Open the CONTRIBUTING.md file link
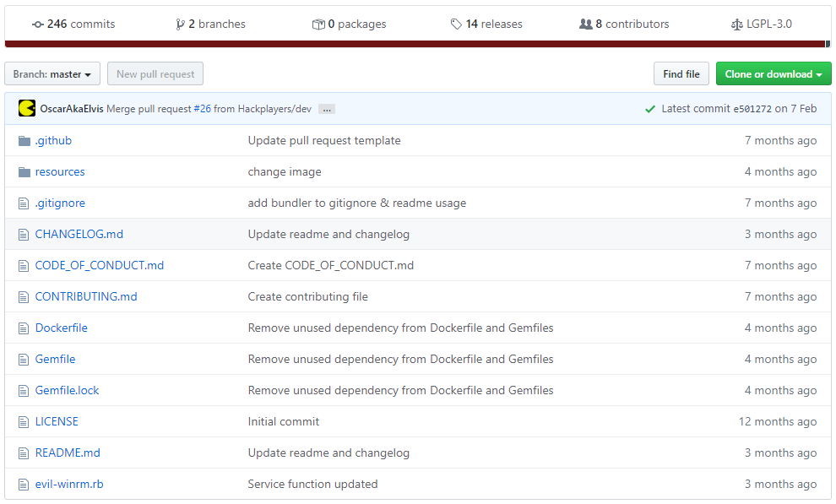This screenshot has height=504, width=836. pos(86,297)
